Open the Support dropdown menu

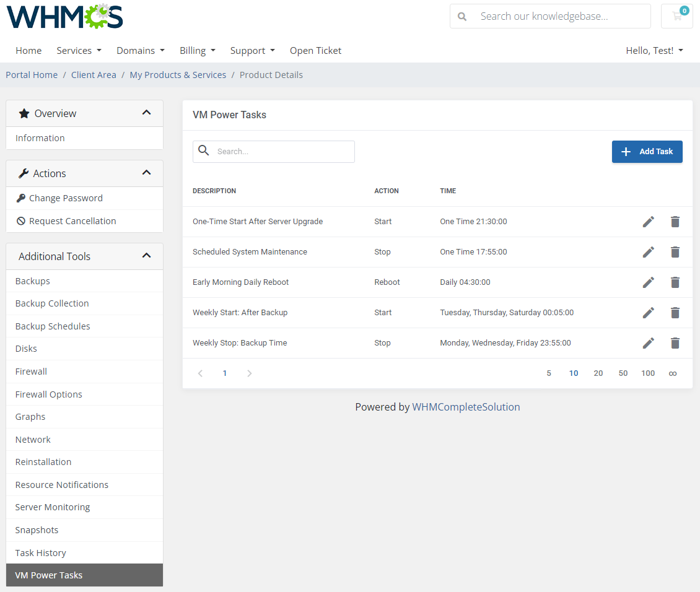click(253, 50)
